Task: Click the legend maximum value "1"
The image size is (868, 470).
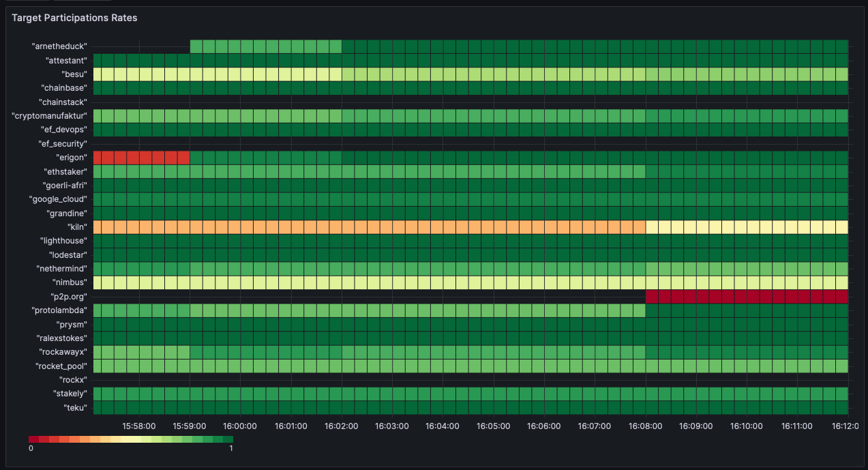Action: 231,449
